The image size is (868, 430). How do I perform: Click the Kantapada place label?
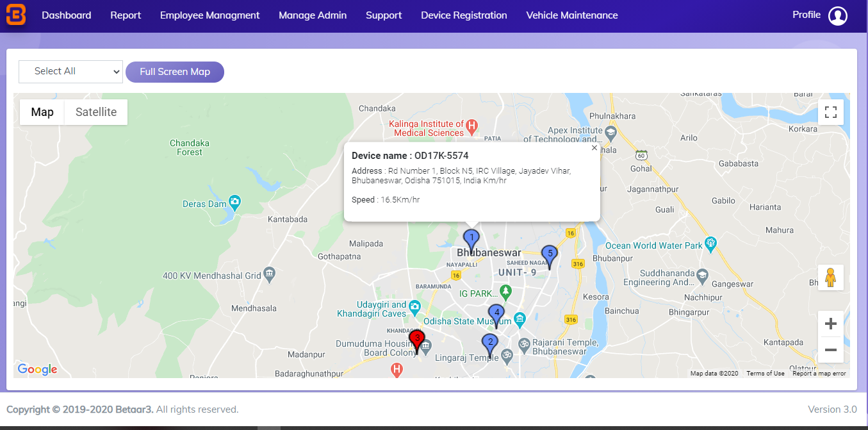(783, 343)
